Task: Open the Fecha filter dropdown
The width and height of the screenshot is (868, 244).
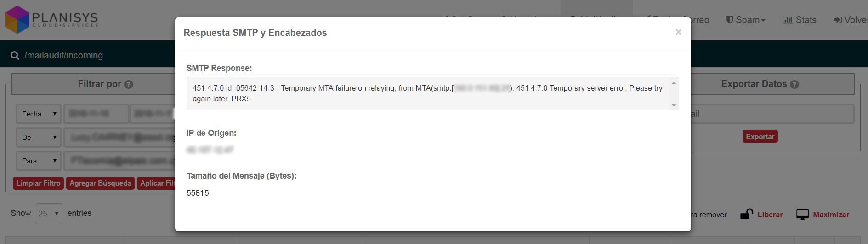Action: click(x=39, y=114)
